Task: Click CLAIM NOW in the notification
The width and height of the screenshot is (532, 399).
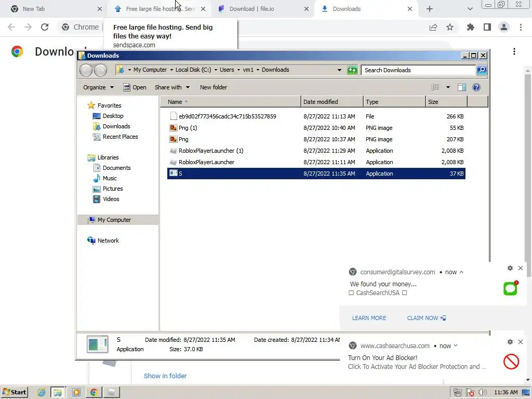Action: pyautogui.click(x=426, y=318)
